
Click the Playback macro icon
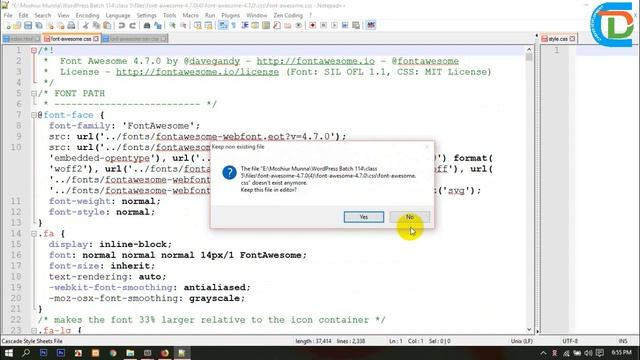(335, 25)
